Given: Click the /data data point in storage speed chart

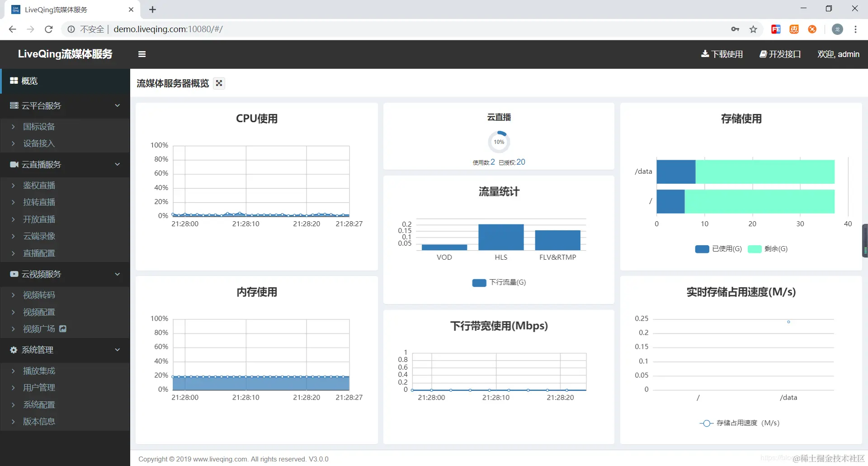Looking at the screenshot, I should coord(788,322).
